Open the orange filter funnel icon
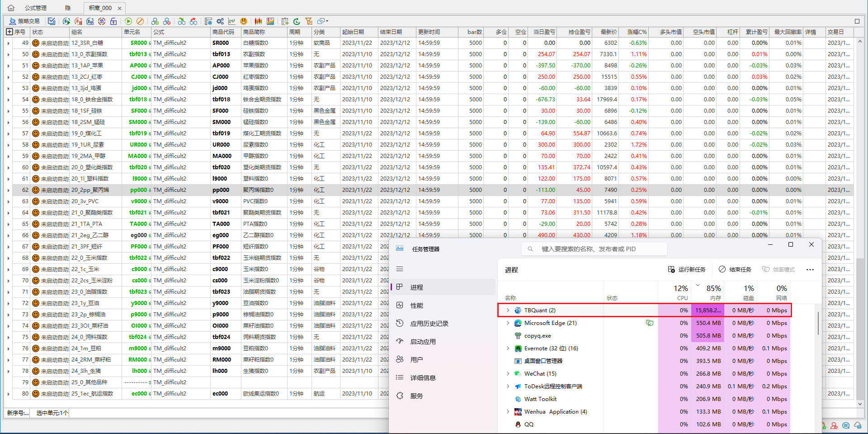 [309, 21]
